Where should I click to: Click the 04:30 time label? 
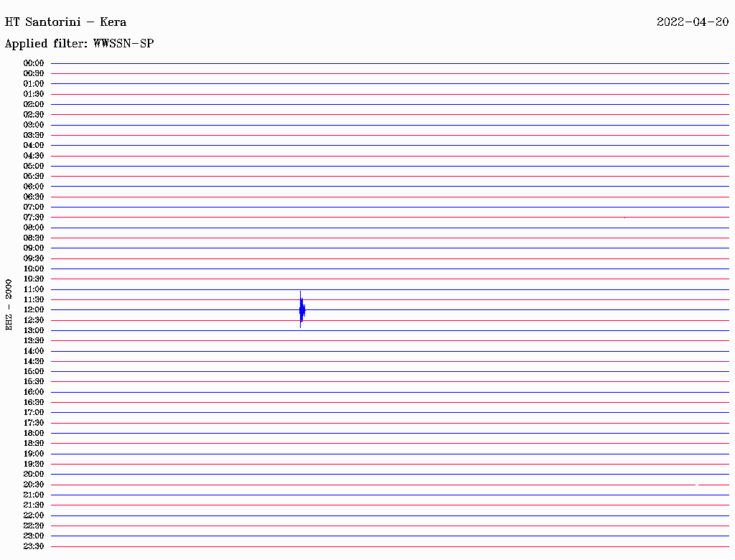(x=34, y=156)
